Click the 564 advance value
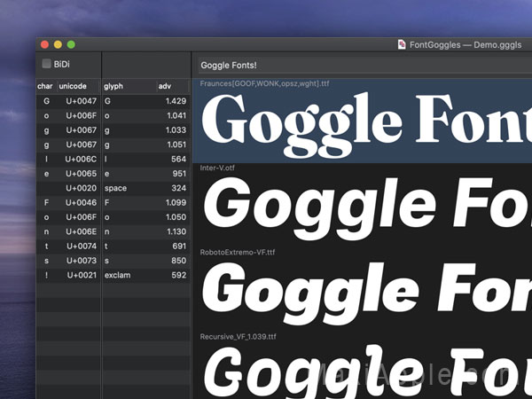 pyautogui.click(x=179, y=159)
